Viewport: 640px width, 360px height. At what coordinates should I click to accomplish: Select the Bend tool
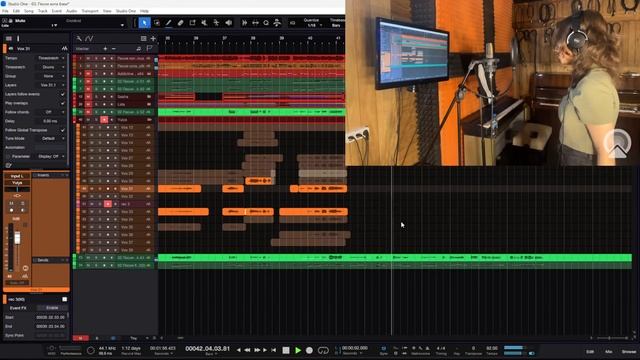[216, 23]
